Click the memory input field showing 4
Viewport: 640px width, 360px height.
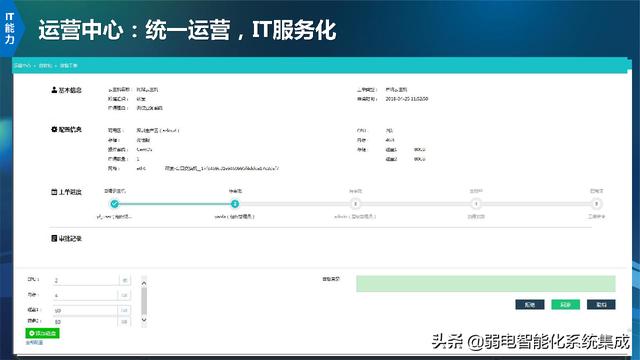[86, 295]
